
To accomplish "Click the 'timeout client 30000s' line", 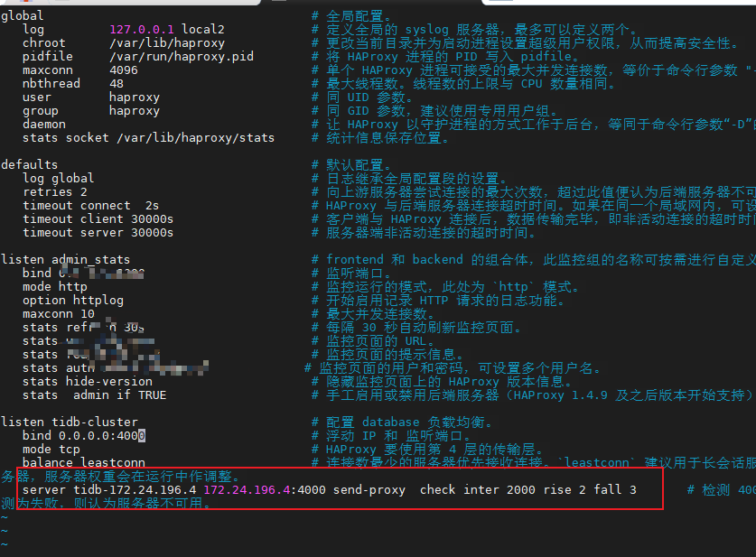I will [98, 219].
